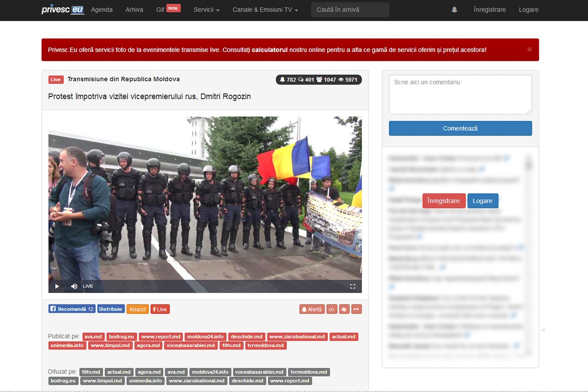Go to the Agenda page
This screenshot has width=588, height=392.
pos(102,10)
